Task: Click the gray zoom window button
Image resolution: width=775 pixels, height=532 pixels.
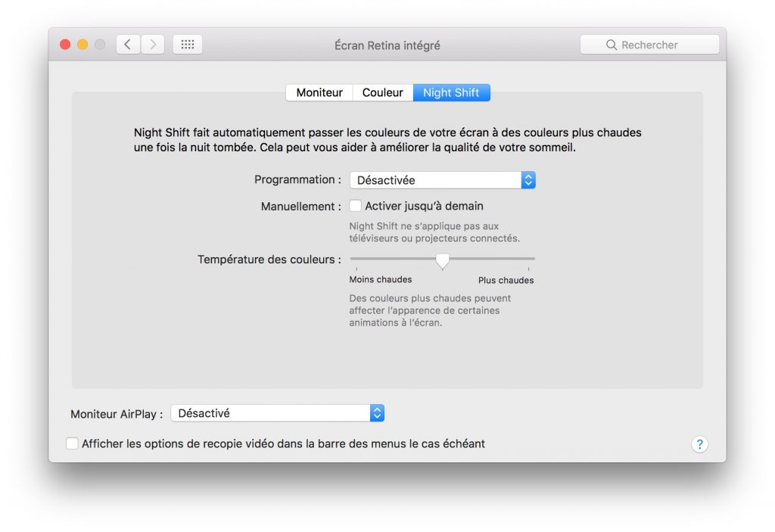Action: point(99,45)
